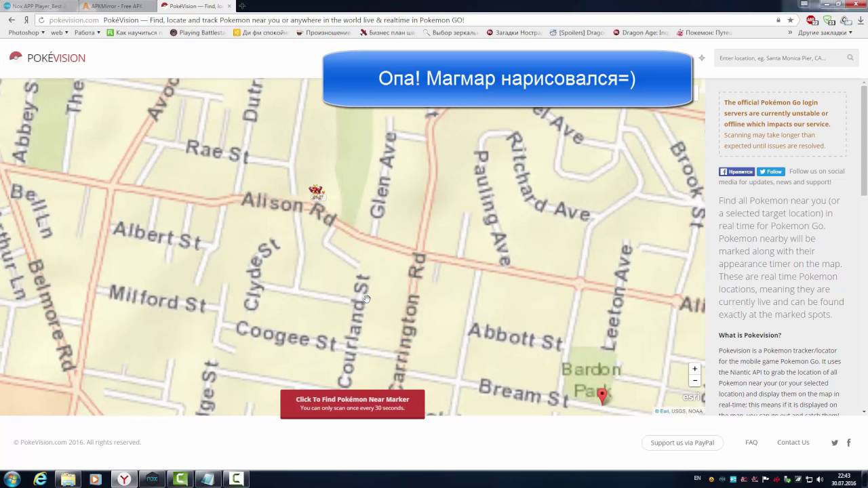
Task: Click the Twitter Follow button
Action: pos(771,172)
